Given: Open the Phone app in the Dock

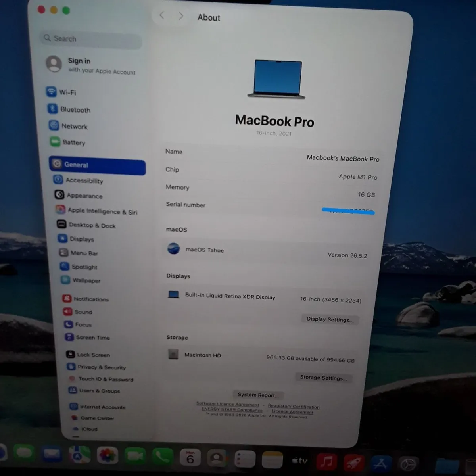Looking at the screenshot, I should (162, 458).
